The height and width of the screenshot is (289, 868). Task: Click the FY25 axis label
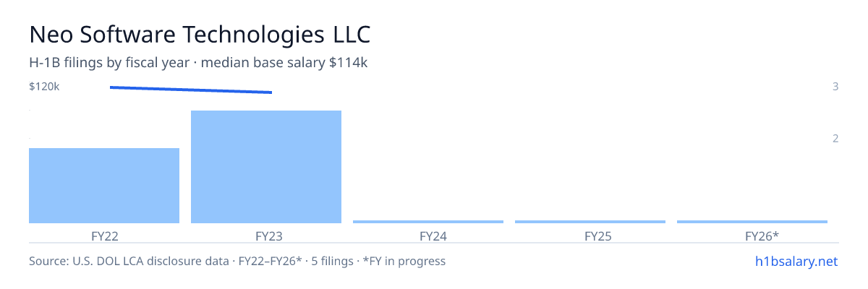pyautogui.click(x=590, y=236)
